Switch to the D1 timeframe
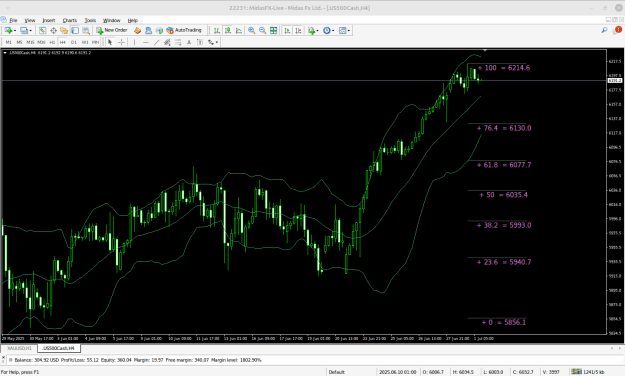This screenshot has height=376, width=625. (74, 42)
